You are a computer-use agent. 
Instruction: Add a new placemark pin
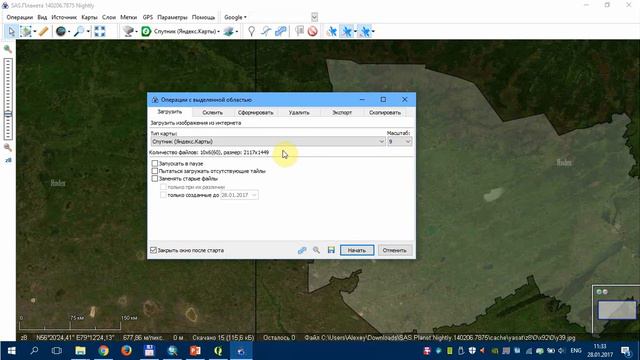(x=251, y=31)
